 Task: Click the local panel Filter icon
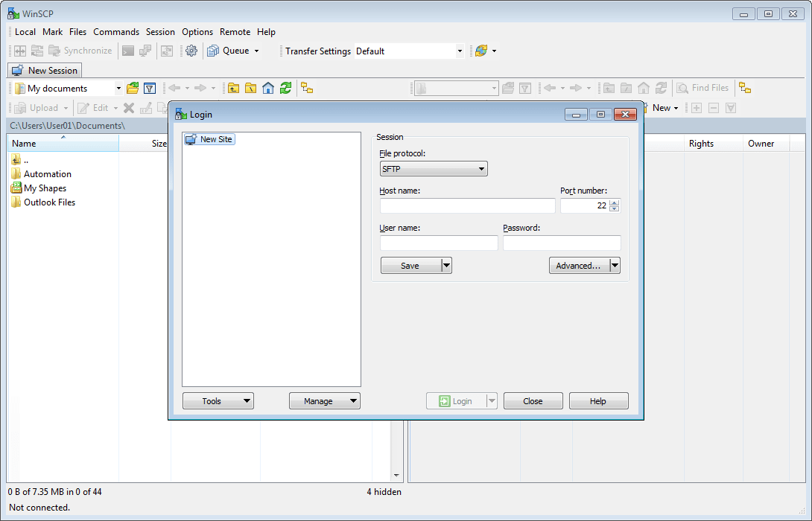point(150,88)
